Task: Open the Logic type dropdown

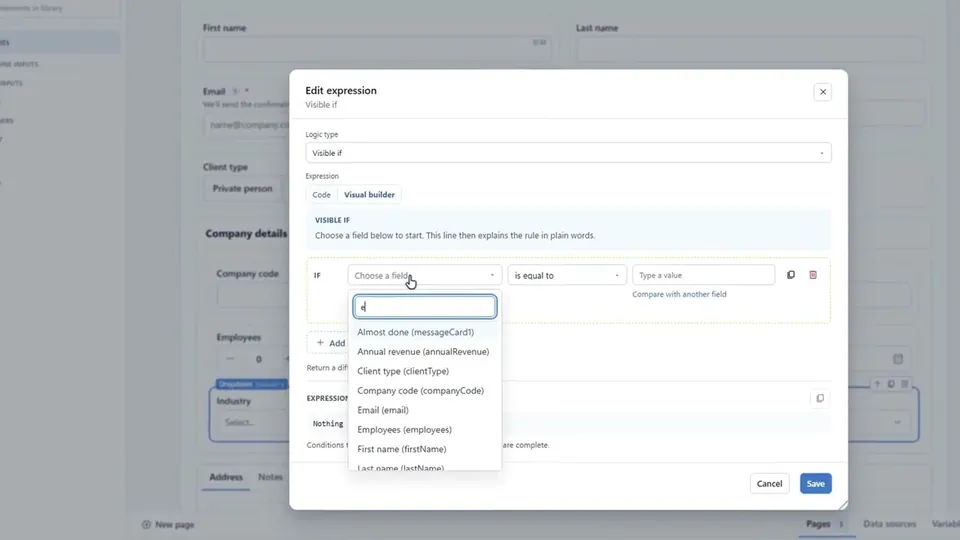Action: (568, 153)
